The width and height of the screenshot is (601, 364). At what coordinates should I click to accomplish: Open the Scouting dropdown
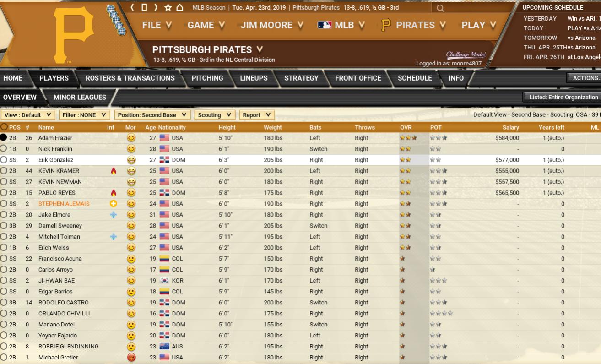[215, 115]
